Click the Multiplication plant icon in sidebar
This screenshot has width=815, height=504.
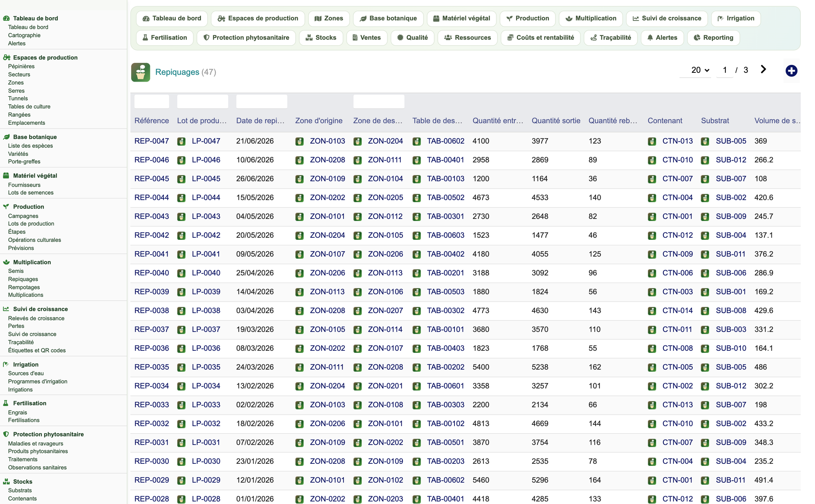pyautogui.click(x=6, y=262)
